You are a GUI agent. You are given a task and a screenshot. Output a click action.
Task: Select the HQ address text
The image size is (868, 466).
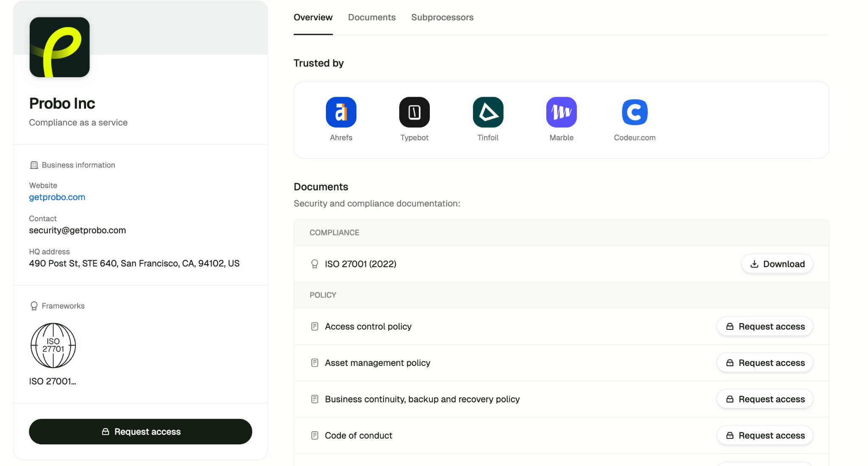click(134, 263)
